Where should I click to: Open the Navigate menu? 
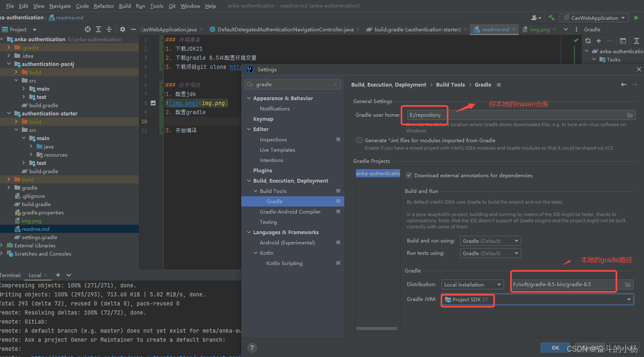pyautogui.click(x=60, y=6)
